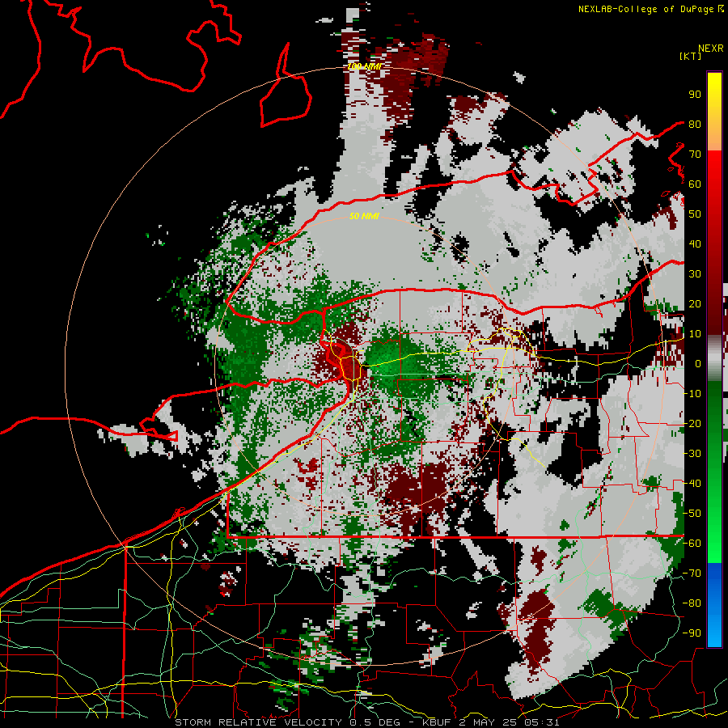
Task: Click the 60 knot scale label
Action: click(x=695, y=184)
